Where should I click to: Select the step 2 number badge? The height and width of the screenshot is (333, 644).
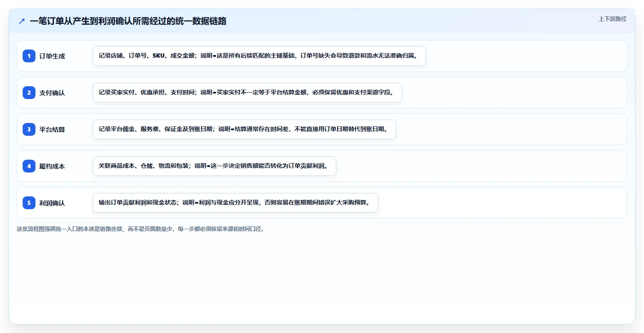click(x=29, y=93)
